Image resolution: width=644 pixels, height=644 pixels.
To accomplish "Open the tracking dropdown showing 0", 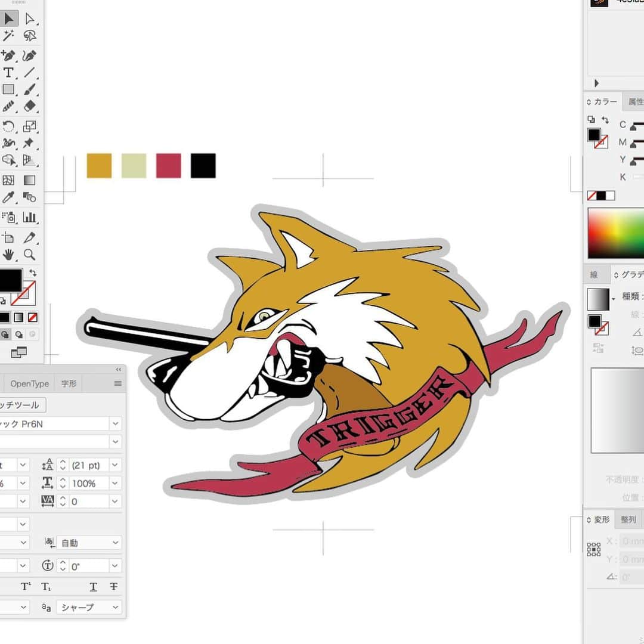I will [116, 501].
